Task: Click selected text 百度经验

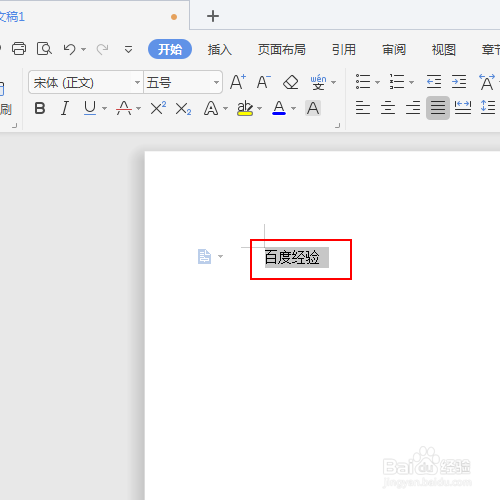Action: coord(292,257)
